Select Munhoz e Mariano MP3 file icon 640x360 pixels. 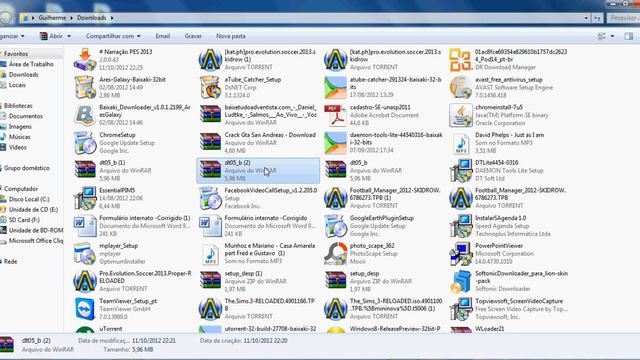point(210,253)
